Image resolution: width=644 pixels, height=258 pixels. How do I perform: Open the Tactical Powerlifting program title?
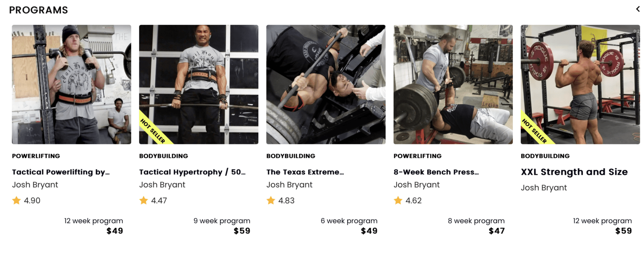61,172
